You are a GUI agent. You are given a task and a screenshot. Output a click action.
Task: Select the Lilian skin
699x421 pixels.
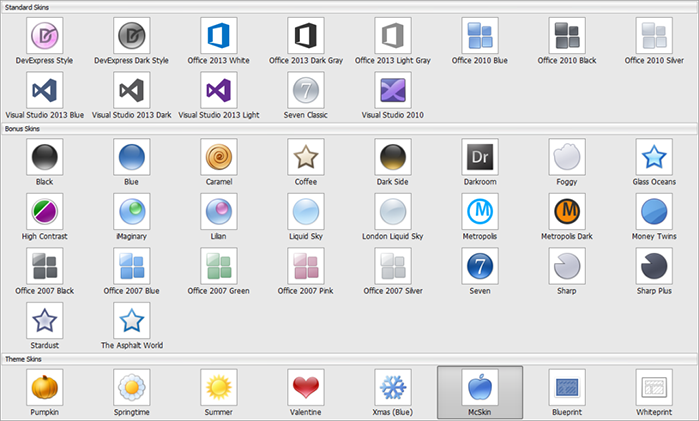point(218,211)
